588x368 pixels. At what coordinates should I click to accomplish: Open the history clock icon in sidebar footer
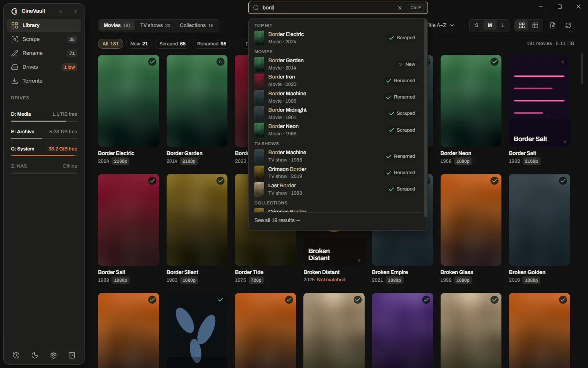pyautogui.click(x=16, y=355)
